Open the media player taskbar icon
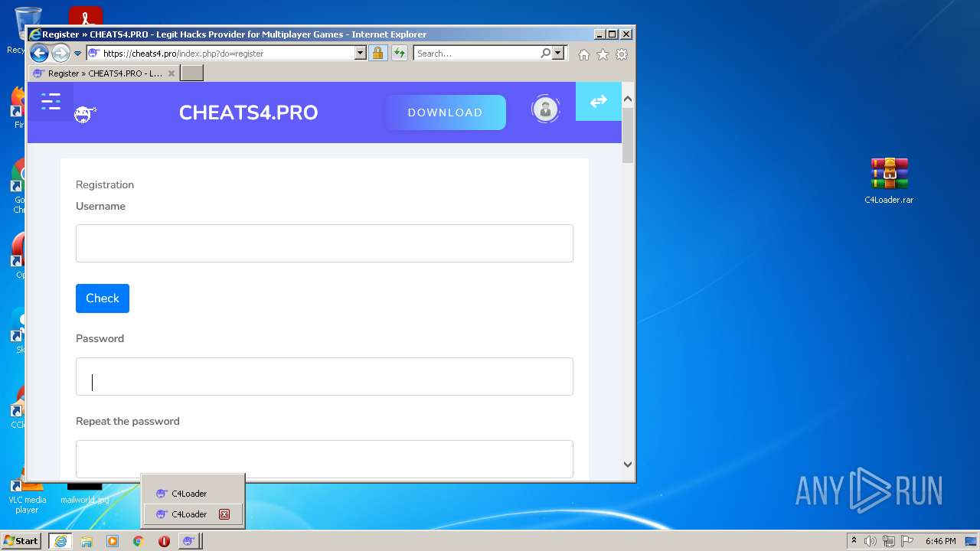This screenshot has width=980, height=551. point(113,541)
